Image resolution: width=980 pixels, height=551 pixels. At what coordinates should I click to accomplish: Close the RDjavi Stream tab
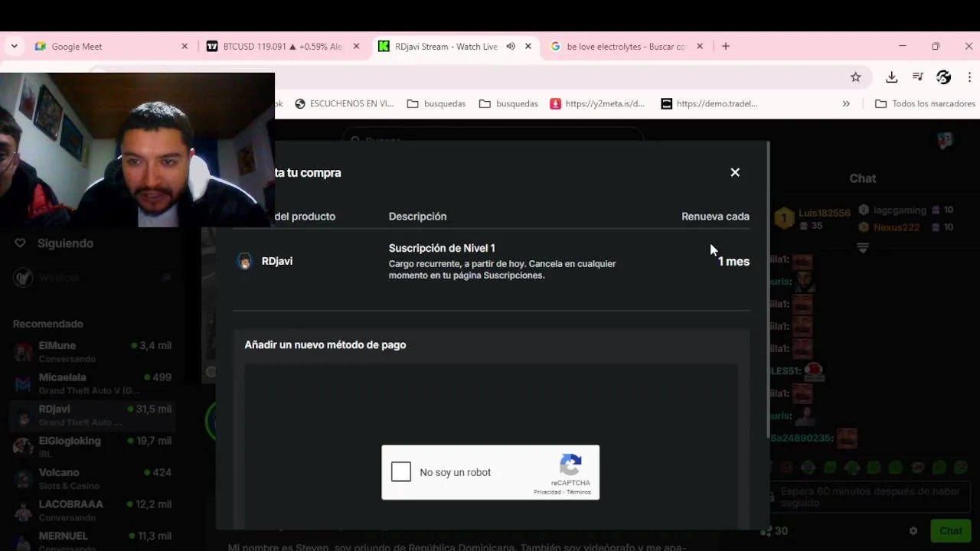coord(528,46)
